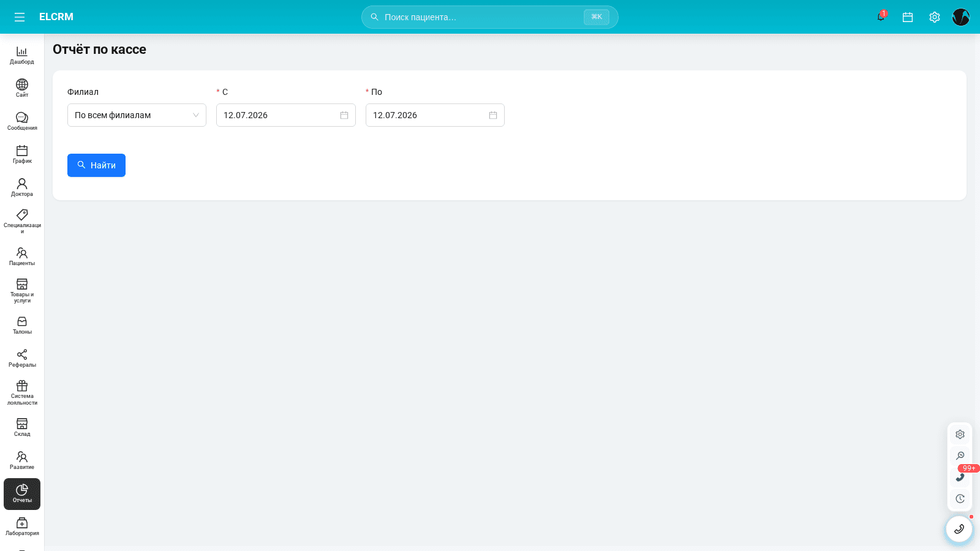Click the floating panel search icon
The image size is (980, 551).
[x=960, y=456]
